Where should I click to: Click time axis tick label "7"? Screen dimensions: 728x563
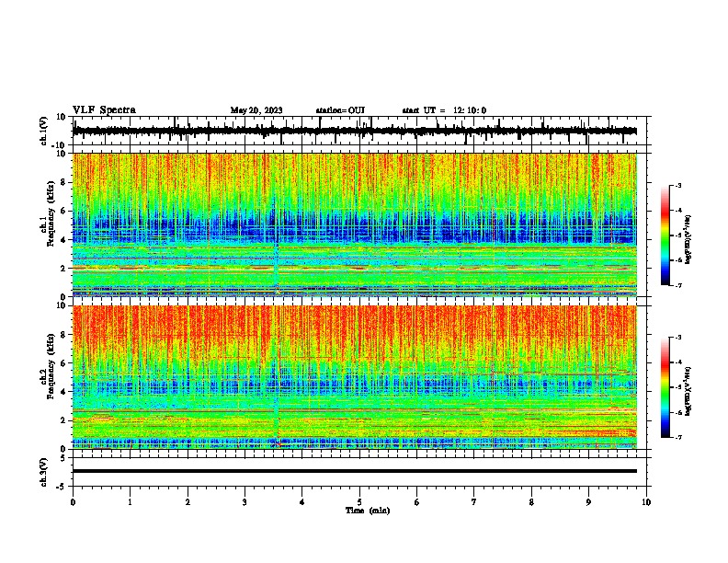click(x=474, y=502)
